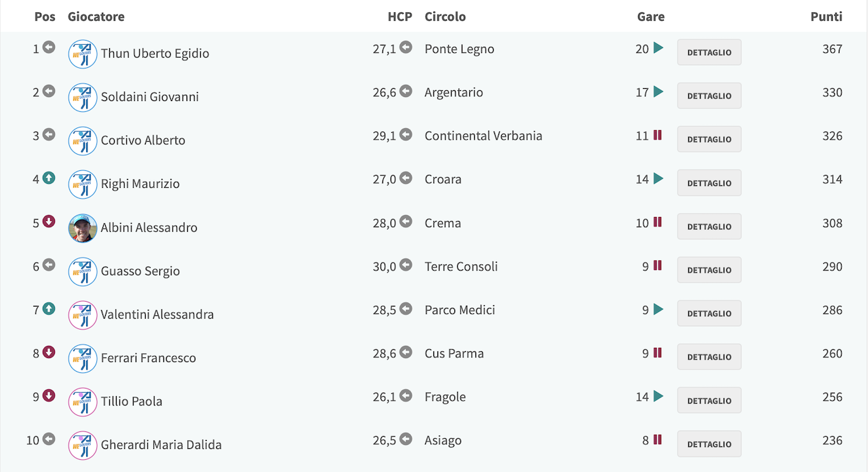Click the red down arrow beside Albini Alessandro
Viewport: 868px width, 472px height.
(x=49, y=221)
